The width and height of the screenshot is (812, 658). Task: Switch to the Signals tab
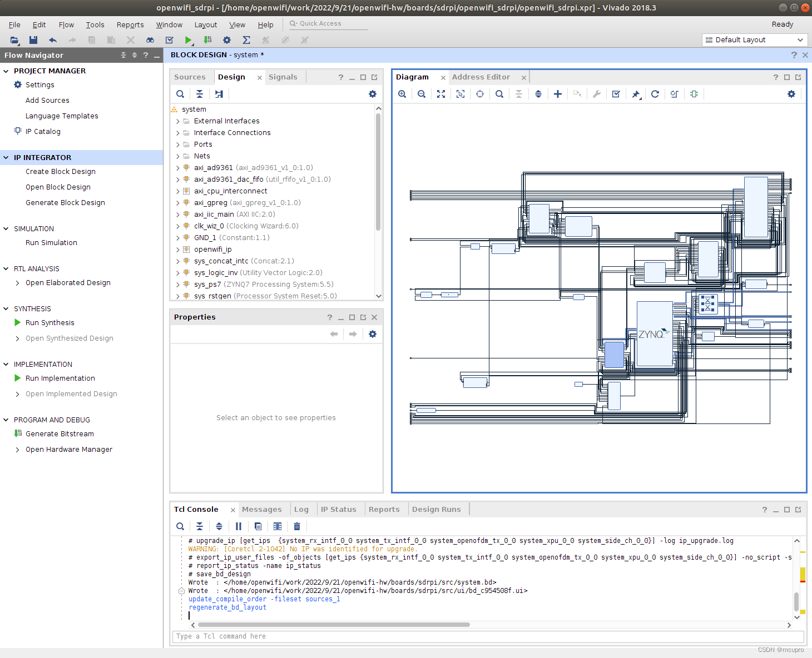[x=283, y=77]
